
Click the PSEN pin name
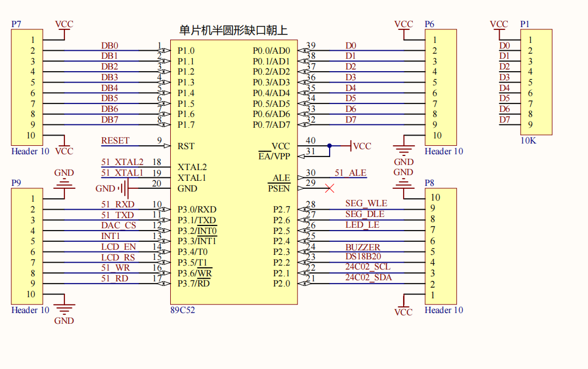pyautogui.click(x=279, y=188)
